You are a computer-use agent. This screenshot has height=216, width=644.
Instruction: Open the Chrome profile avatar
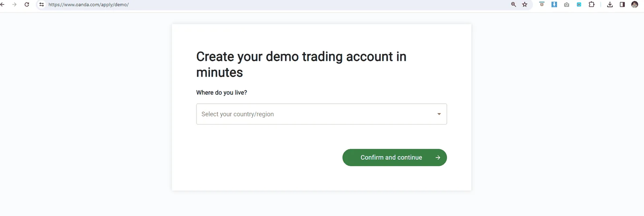(635, 4)
